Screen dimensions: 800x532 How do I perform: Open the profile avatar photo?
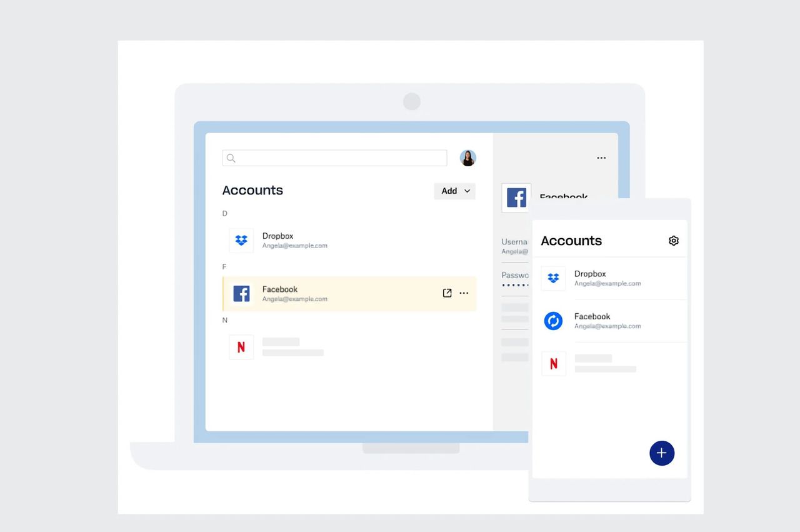coord(467,158)
